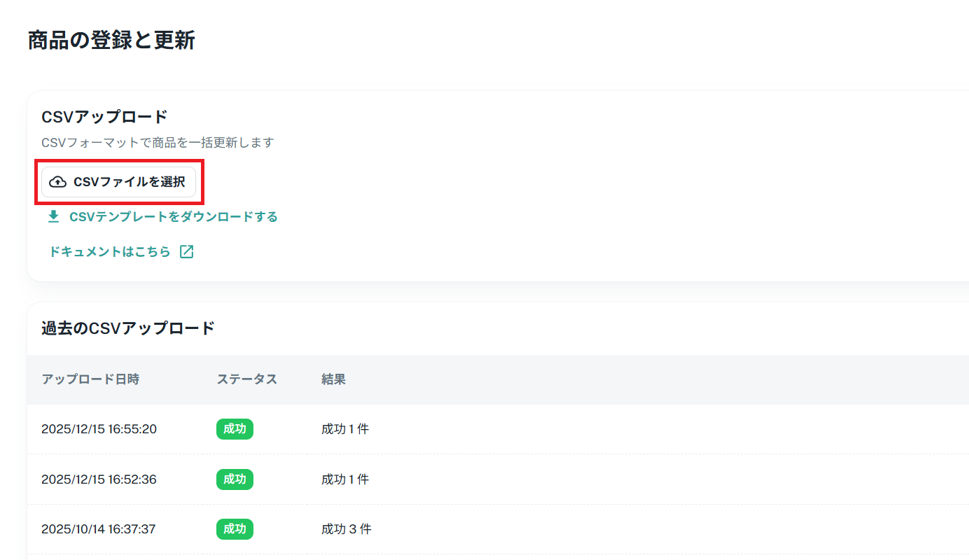The height and width of the screenshot is (560, 969).
Task: Click the 2025/10/14 16:37:37 timestamp
Action: tap(98, 529)
